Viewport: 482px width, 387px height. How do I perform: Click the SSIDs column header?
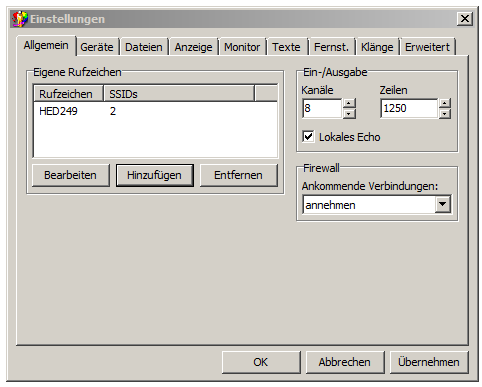179,94
